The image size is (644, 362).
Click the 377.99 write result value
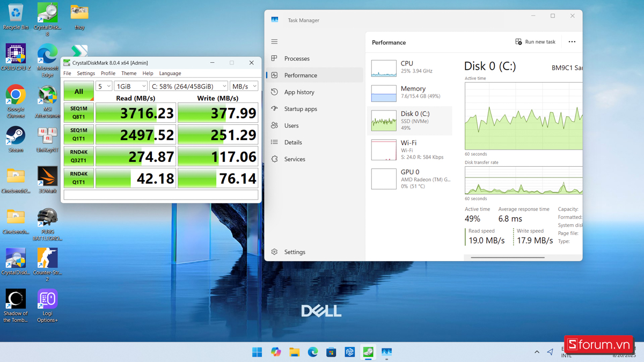[218, 113]
